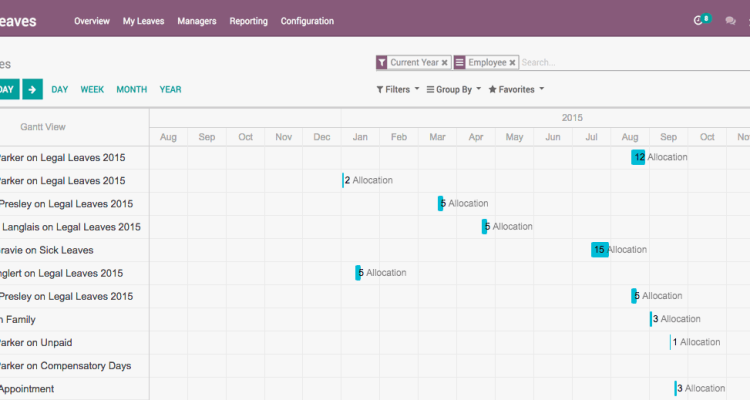Switch Gantt scale to DAY
Screen dimensions: 750x400
pyautogui.click(x=60, y=89)
